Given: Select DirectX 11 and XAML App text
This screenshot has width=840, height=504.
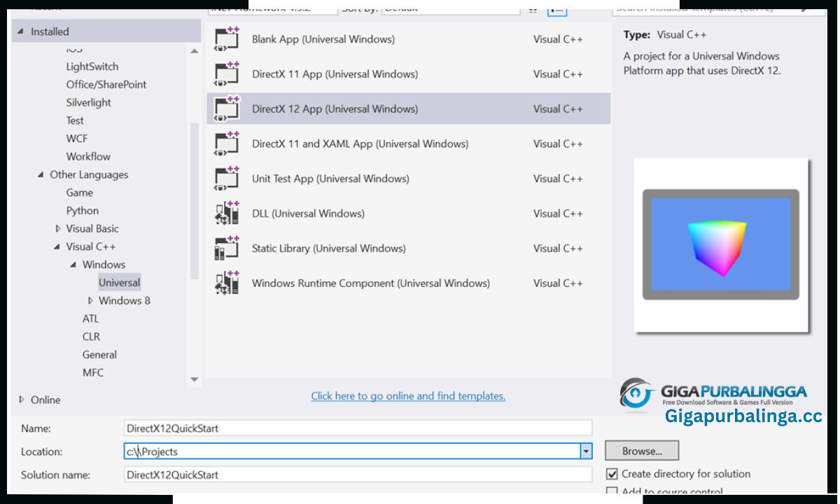Looking at the screenshot, I should coord(360,144).
